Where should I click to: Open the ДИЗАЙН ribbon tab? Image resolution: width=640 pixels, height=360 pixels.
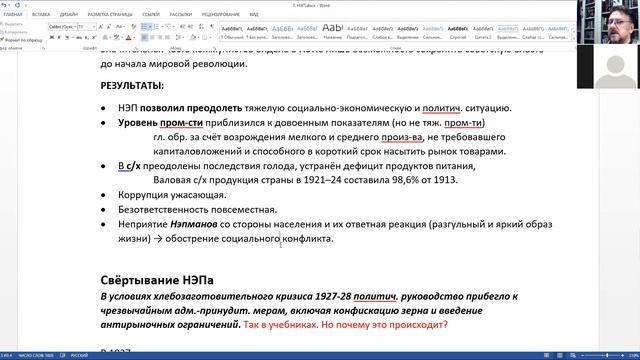click(x=69, y=14)
